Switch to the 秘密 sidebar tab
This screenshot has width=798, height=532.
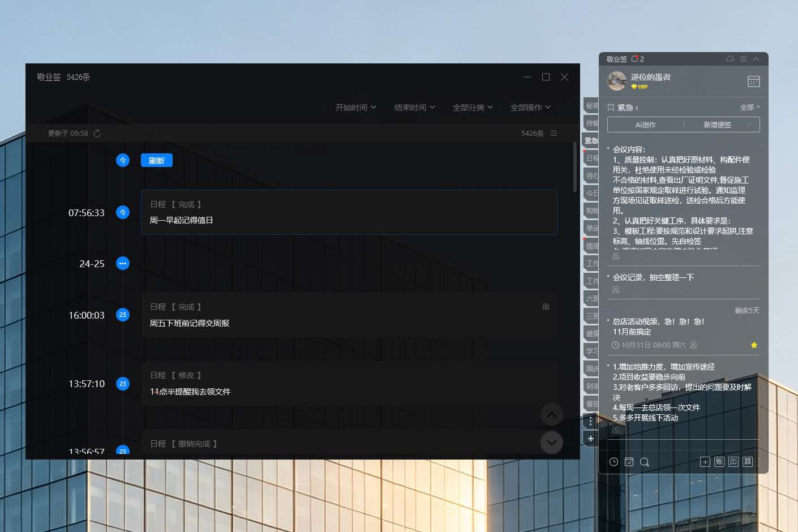click(x=591, y=105)
